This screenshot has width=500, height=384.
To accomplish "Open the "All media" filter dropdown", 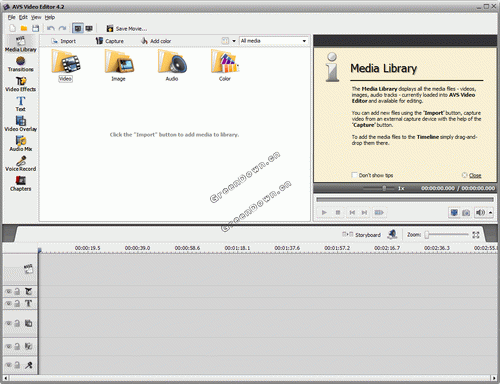I will point(273,41).
